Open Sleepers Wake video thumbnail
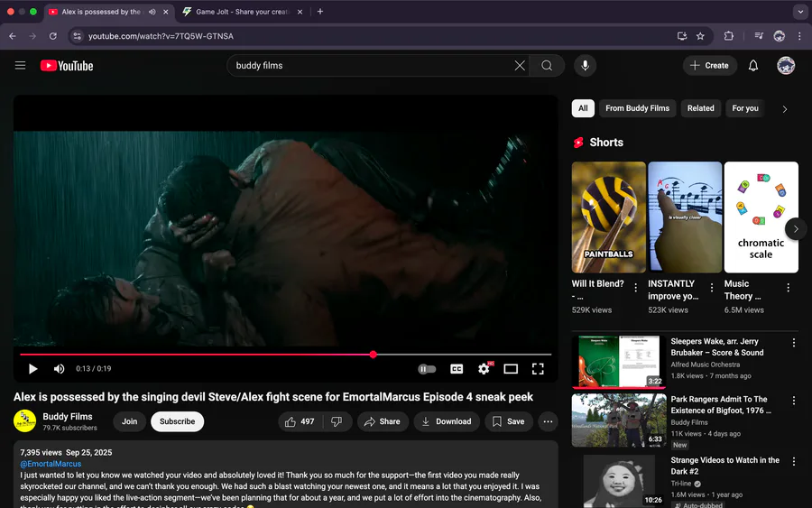 pyautogui.click(x=619, y=362)
